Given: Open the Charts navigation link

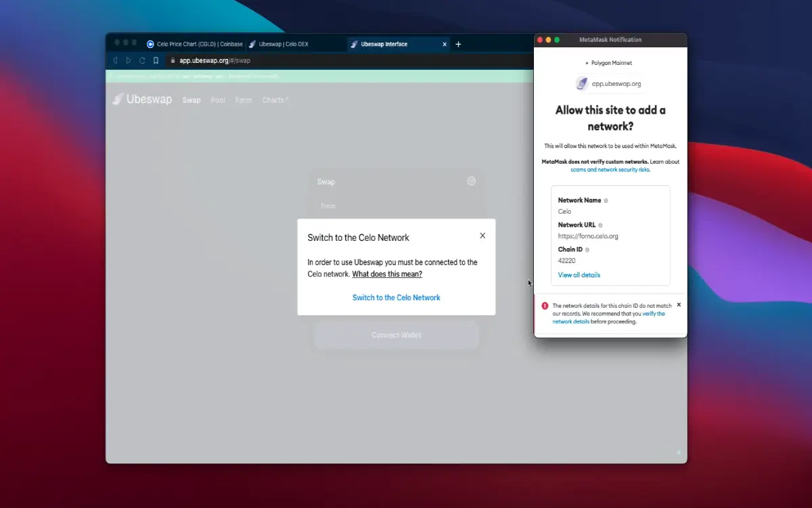Looking at the screenshot, I should click(275, 100).
